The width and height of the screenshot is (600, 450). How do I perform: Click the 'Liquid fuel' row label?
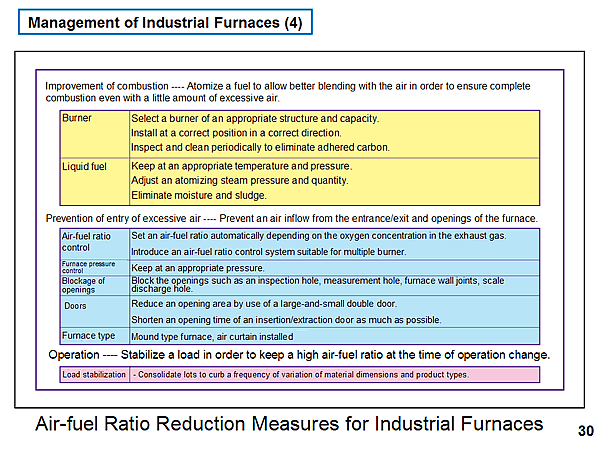(x=84, y=167)
